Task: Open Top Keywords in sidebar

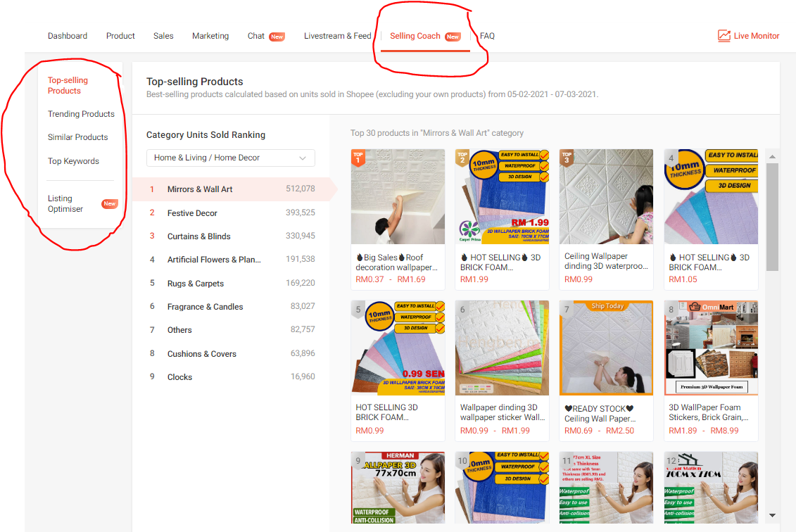Action: pos(74,161)
